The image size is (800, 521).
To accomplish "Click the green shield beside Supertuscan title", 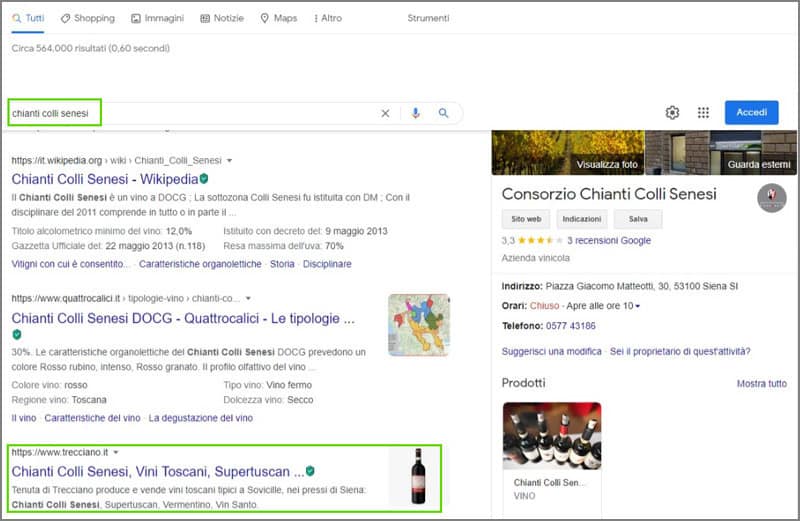I will 310,471.
